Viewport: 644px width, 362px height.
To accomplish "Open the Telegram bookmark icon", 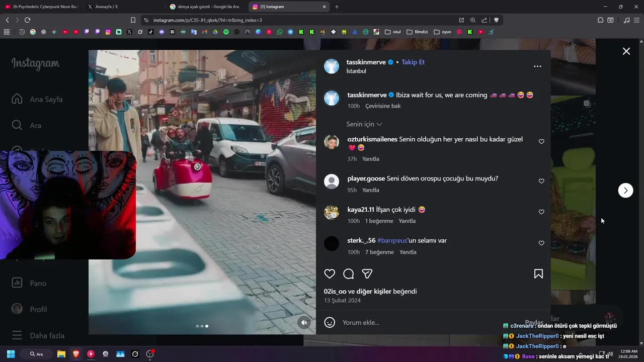I will (x=290, y=32).
